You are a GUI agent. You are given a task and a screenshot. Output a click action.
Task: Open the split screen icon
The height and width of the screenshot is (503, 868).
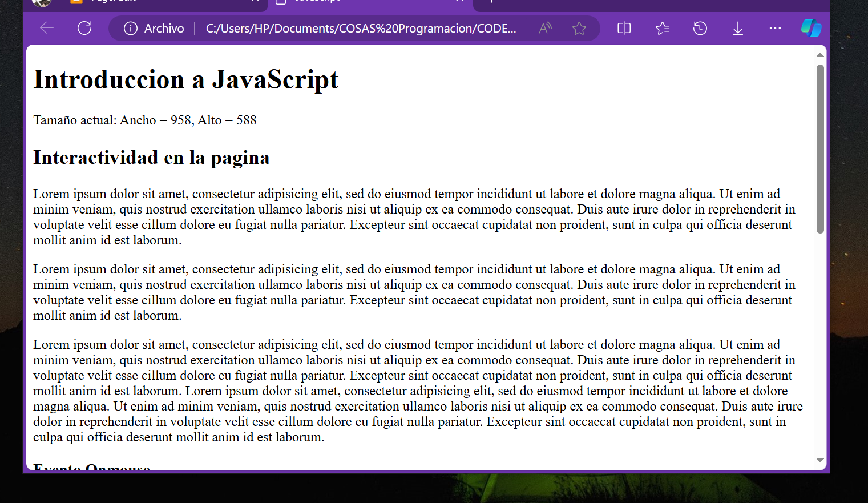tap(624, 28)
